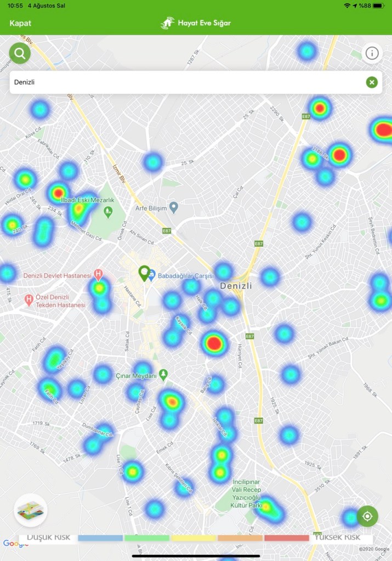The width and height of the screenshot is (392, 561).
Task: Tap the yellow medium-risk legend swatch
Action: pos(194,538)
